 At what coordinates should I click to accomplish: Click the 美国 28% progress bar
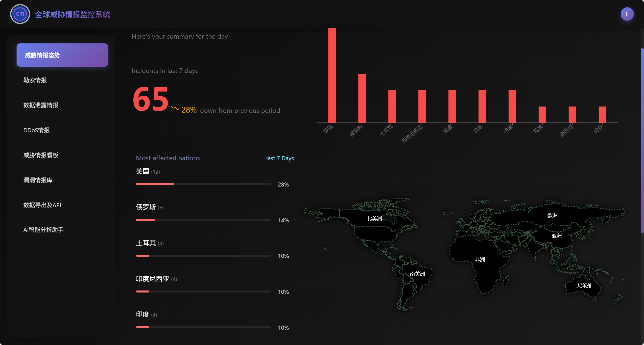click(x=203, y=184)
